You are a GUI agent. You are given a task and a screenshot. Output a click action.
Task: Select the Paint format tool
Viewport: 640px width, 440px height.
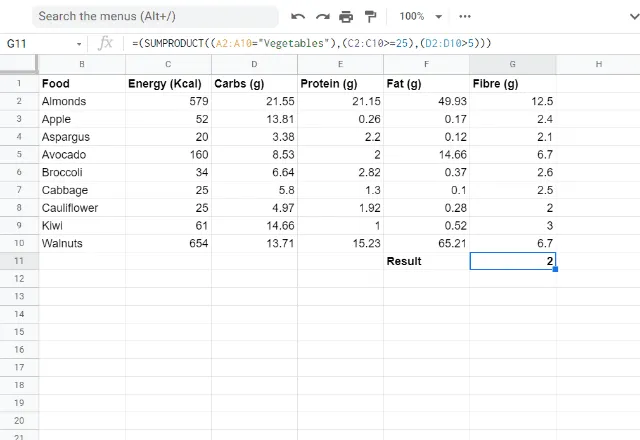click(x=370, y=17)
